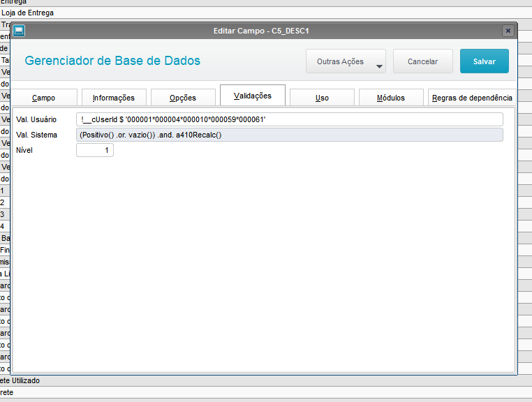
Task: Close the Editar Campo dialog
Action: 508,31
